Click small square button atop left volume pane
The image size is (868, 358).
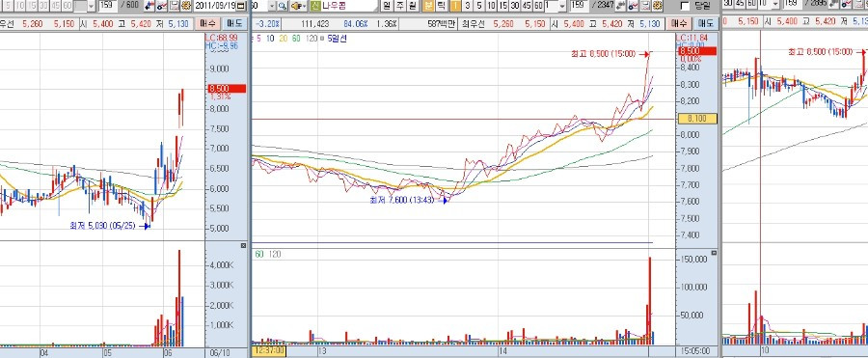[243, 245]
